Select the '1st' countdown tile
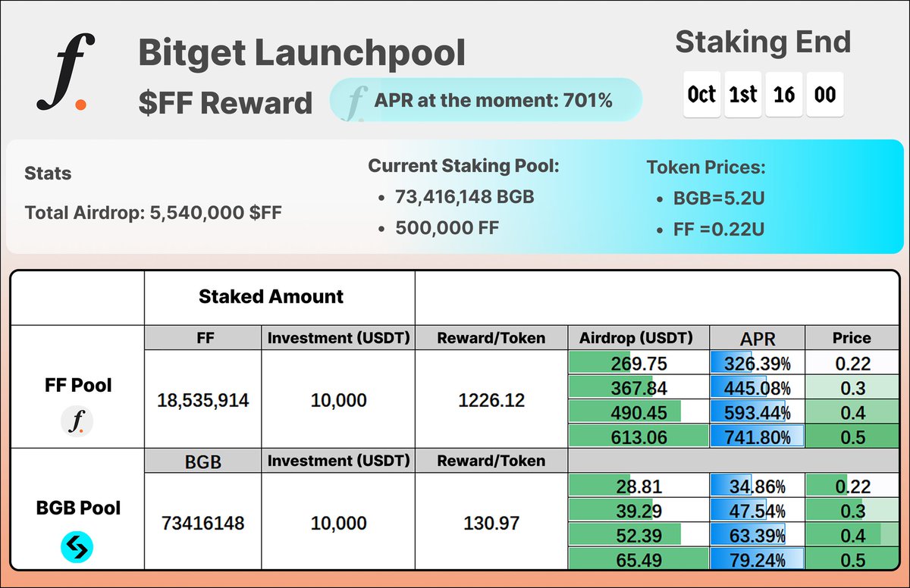 [x=742, y=94]
